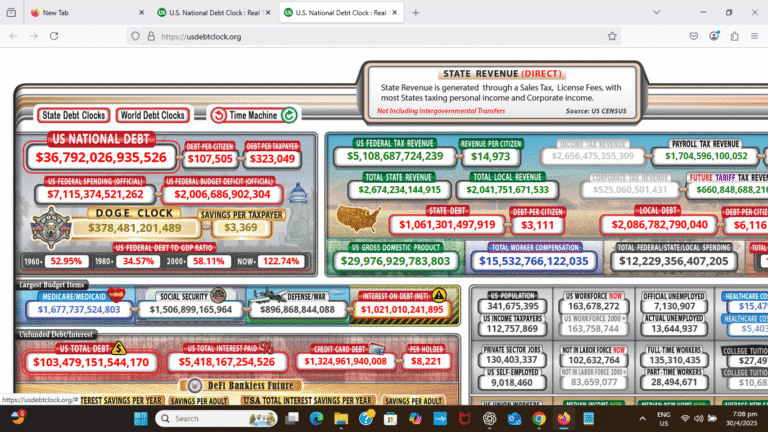The height and width of the screenshot is (432, 768).
Task: Click Official Unemployed value 7,130,907
Action: point(674,306)
